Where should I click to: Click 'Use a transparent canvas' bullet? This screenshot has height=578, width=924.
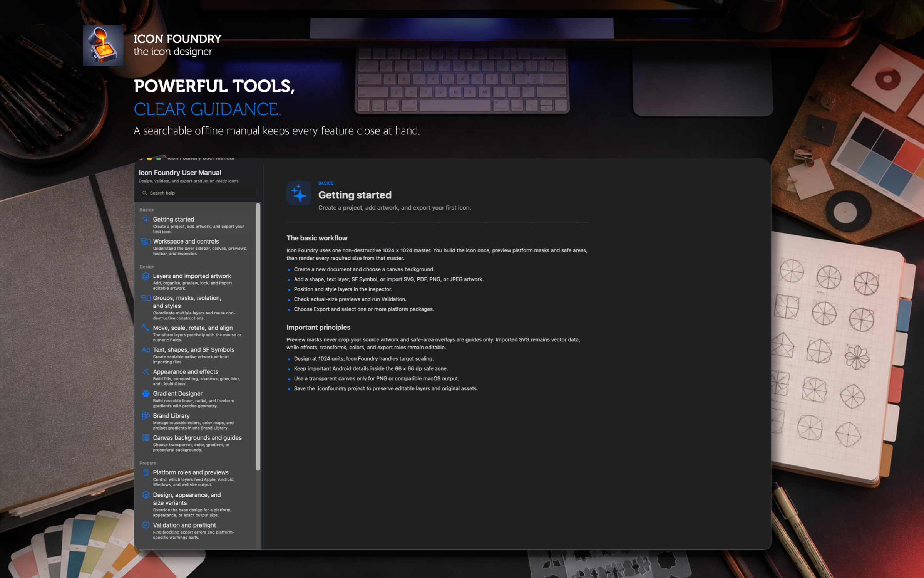(377, 378)
